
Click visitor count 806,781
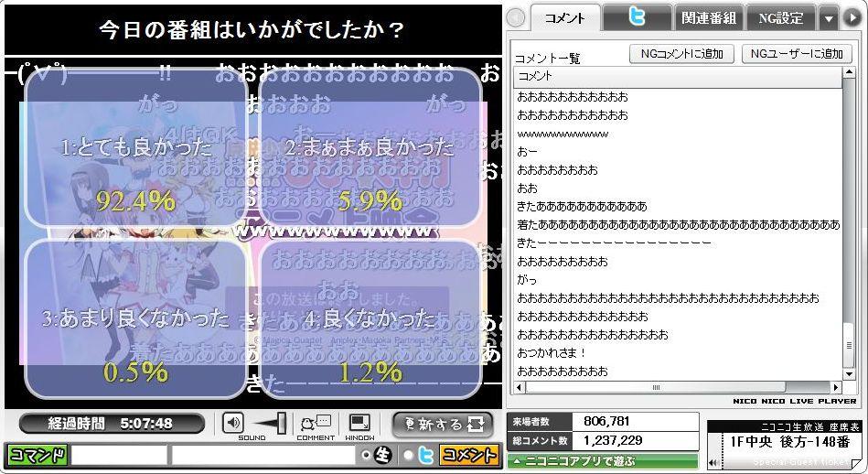point(606,422)
